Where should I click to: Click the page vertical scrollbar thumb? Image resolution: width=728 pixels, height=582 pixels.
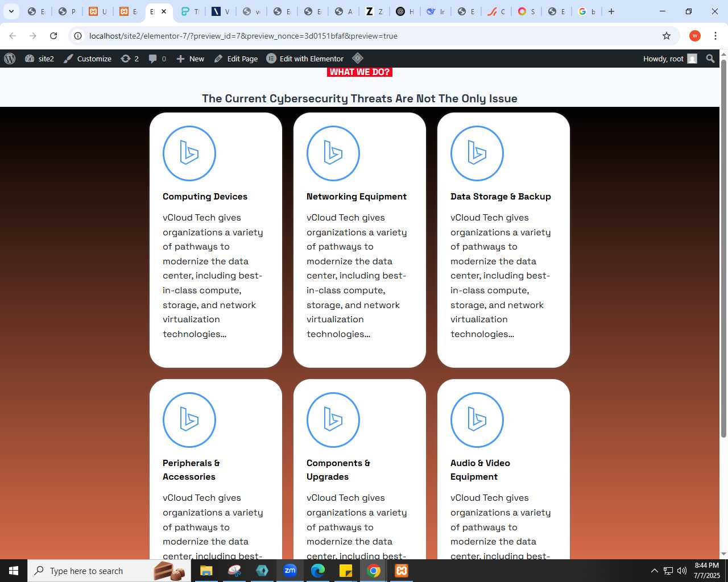click(723, 247)
